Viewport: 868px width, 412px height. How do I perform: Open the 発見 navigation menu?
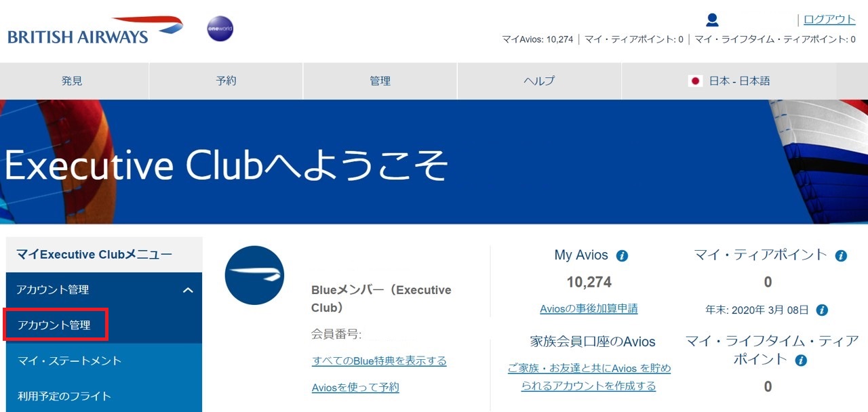point(72,81)
